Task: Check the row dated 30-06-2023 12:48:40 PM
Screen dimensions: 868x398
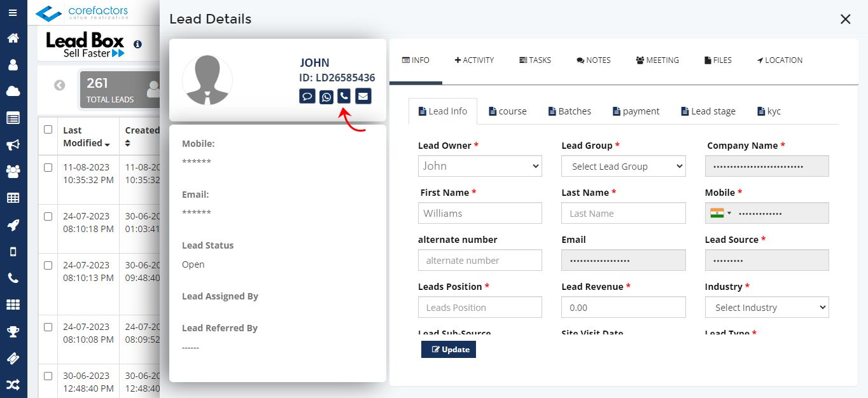Action: (x=48, y=376)
